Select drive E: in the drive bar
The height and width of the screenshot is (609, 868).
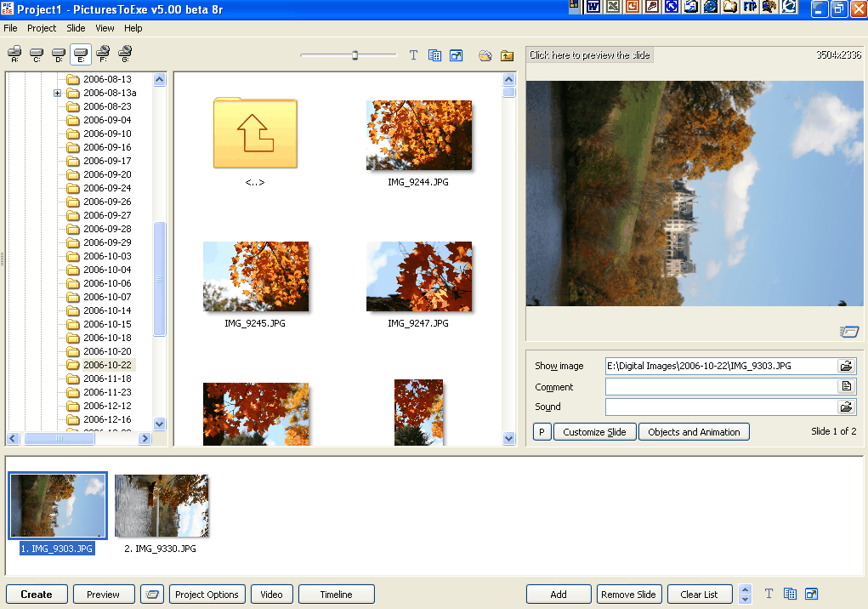coord(81,54)
